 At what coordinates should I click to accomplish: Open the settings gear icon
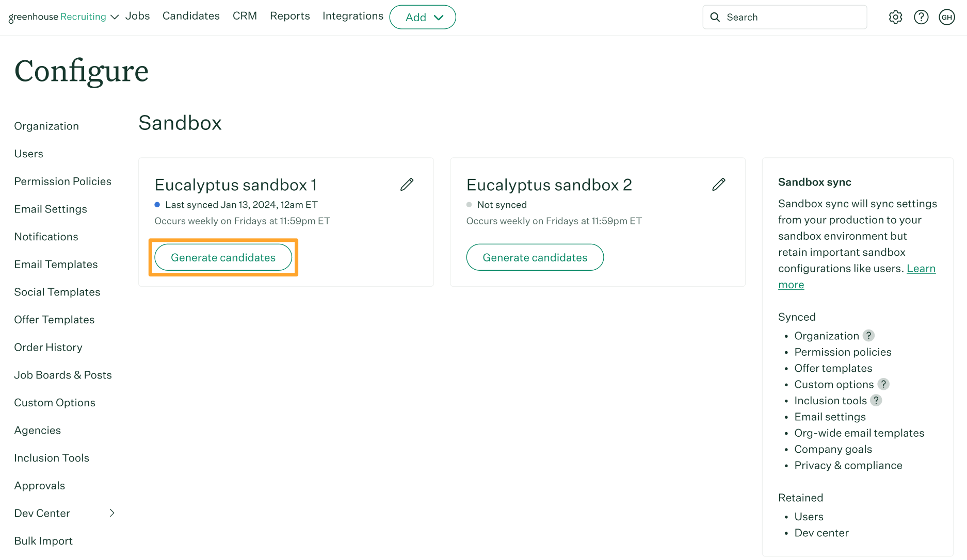(895, 17)
